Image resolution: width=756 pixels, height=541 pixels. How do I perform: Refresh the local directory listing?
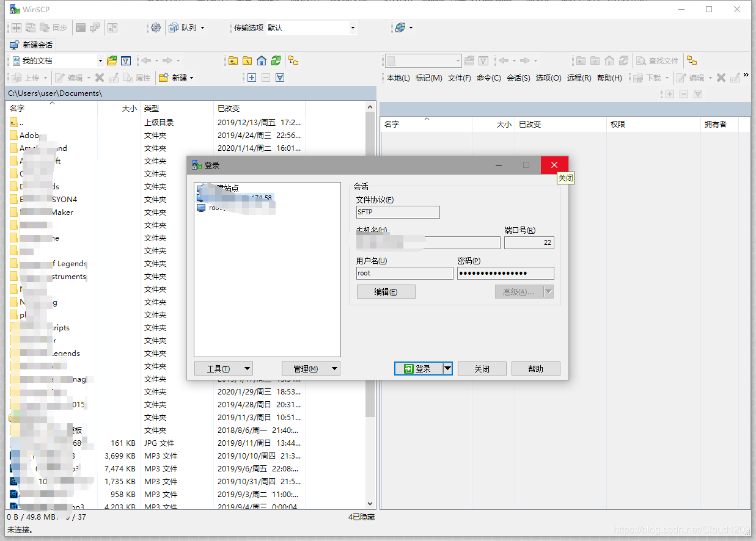[276, 60]
